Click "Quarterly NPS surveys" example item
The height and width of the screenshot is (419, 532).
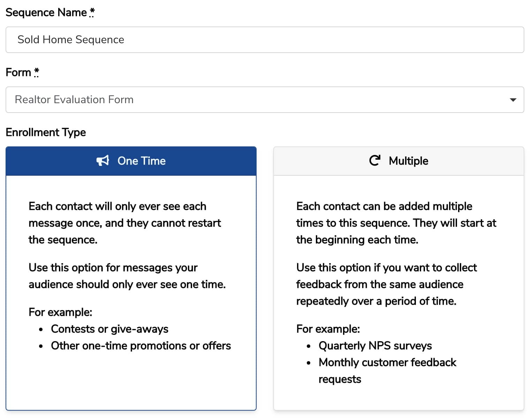tap(375, 346)
